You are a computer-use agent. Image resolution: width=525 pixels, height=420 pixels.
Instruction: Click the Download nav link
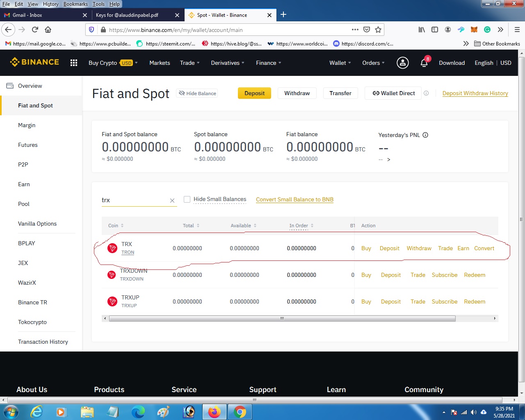pyautogui.click(x=452, y=63)
